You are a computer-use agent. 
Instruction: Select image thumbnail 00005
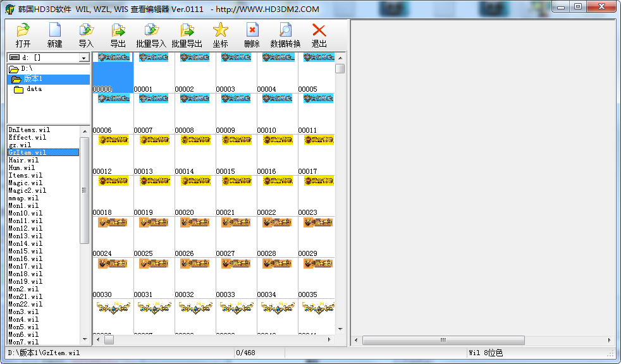(x=316, y=73)
